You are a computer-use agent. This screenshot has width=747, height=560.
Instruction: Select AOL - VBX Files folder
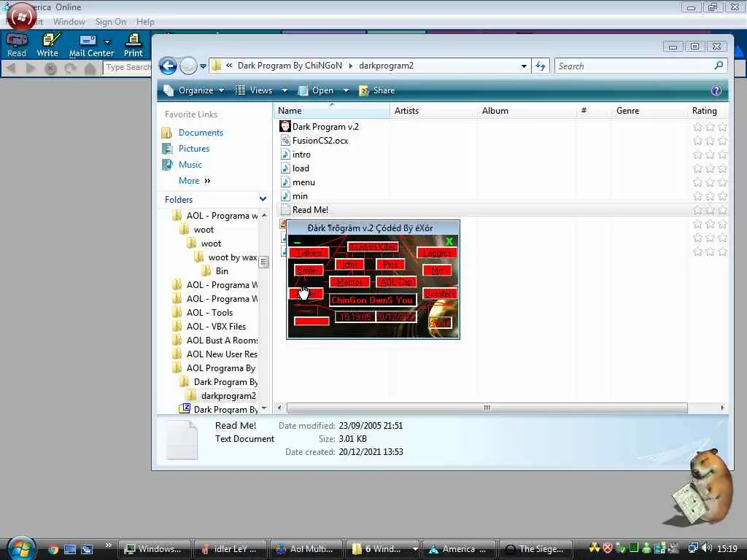click(x=216, y=327)
